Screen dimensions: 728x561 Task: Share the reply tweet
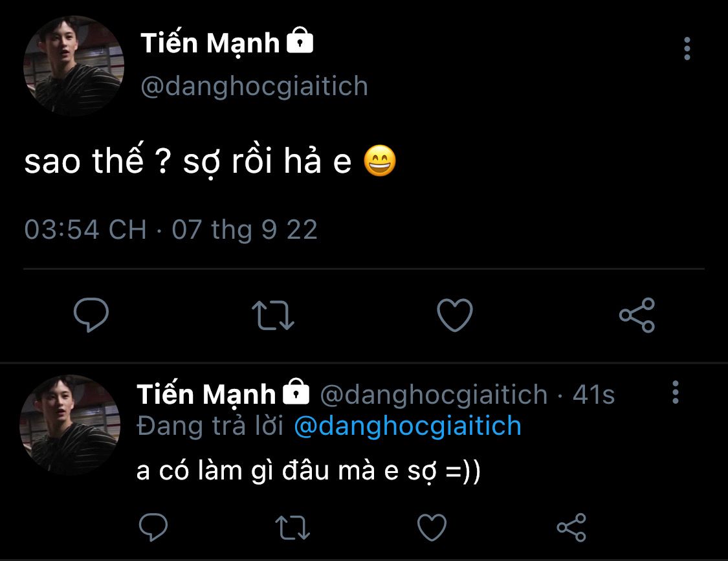pos(571,527)
